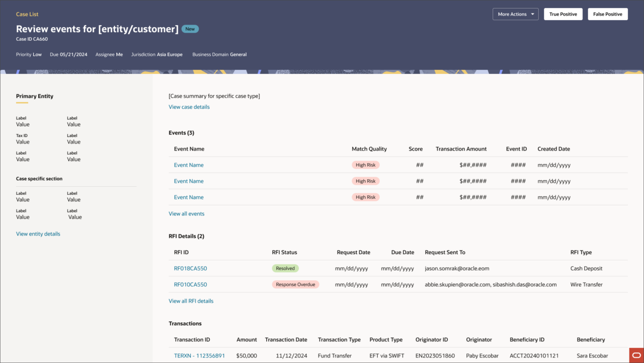Click the Sara Escobar beneficiary cell
Screen dimensions: 644x363
[x=593, y=355]
